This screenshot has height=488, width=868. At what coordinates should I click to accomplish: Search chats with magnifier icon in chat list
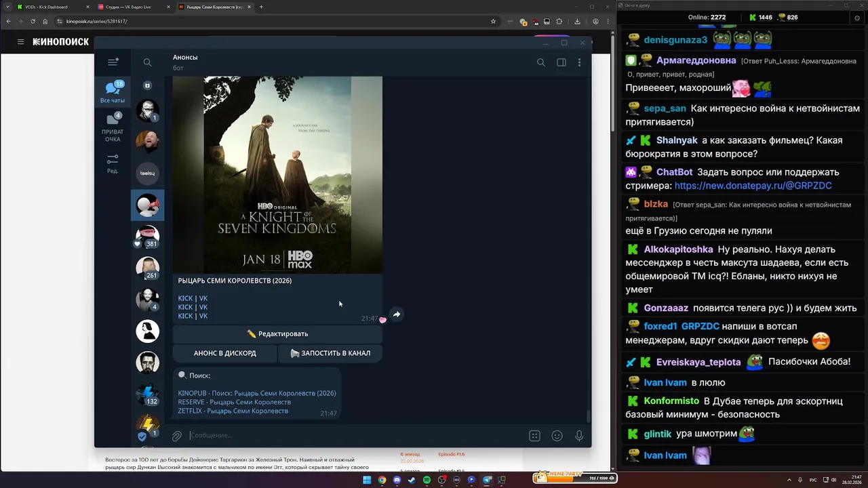147,62
